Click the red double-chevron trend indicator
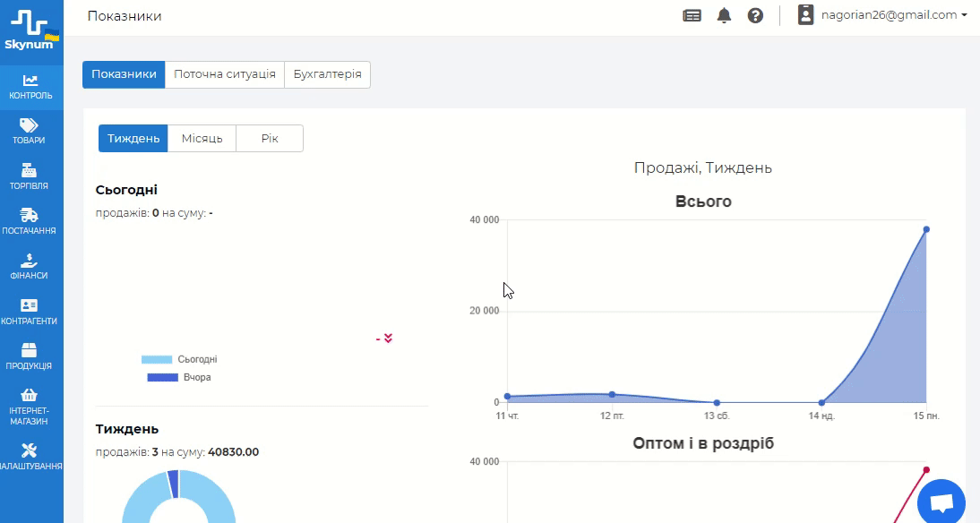Viewport: 980px width, 523px height. (388, 338)
